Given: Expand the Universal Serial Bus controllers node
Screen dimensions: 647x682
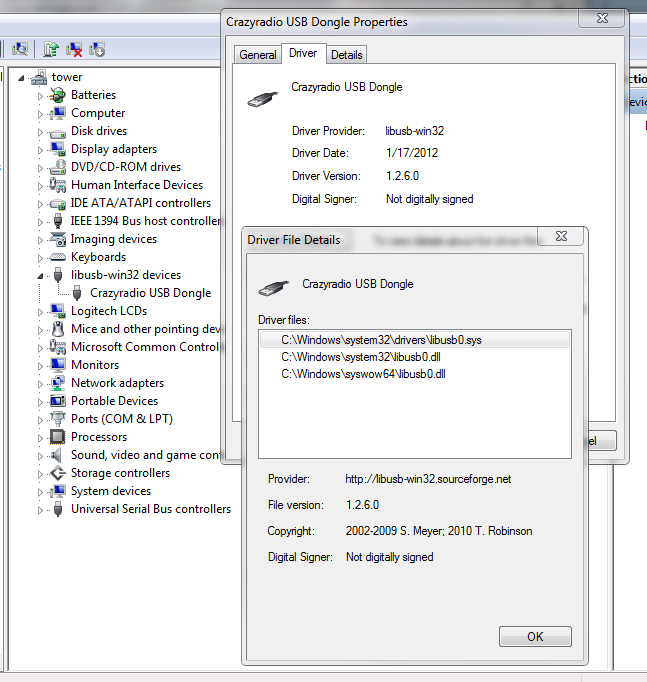Looking at the screenshot, I should tap(41, 509).
